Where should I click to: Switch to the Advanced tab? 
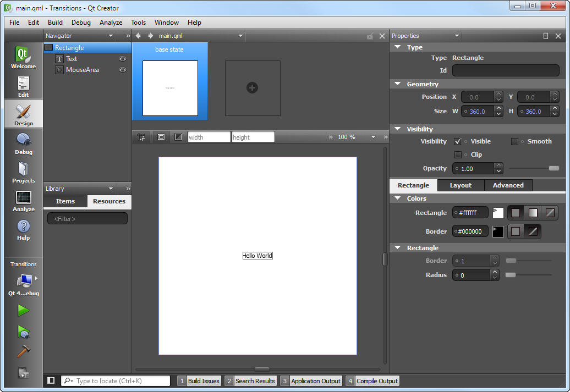pos(508,185)
